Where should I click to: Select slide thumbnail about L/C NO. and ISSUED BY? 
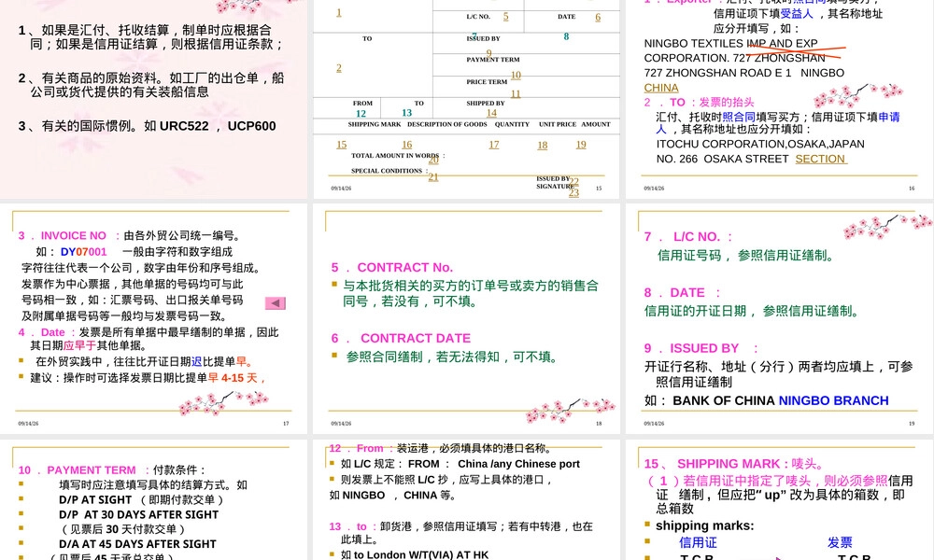[x=779, y=318]
